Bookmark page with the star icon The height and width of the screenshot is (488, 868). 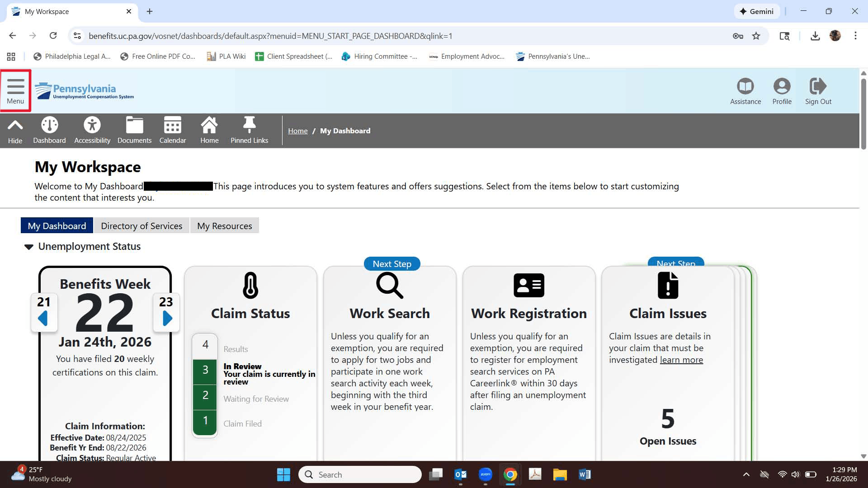click(x=756, y=36)
